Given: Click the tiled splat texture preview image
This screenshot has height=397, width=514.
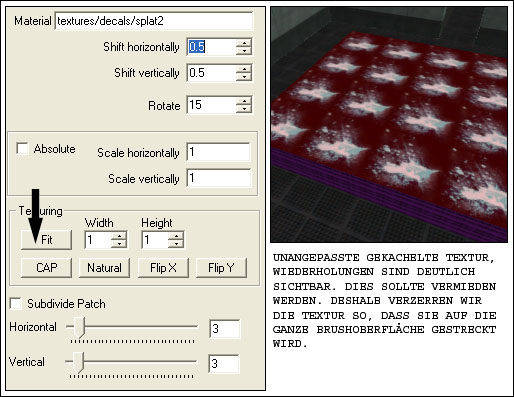Looking at the screenshot, I should coord(389,124).
